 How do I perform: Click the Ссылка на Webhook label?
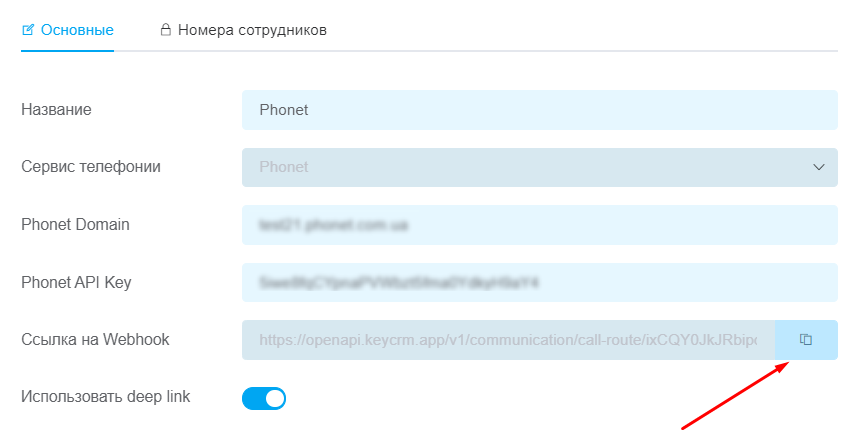(95, 340)
